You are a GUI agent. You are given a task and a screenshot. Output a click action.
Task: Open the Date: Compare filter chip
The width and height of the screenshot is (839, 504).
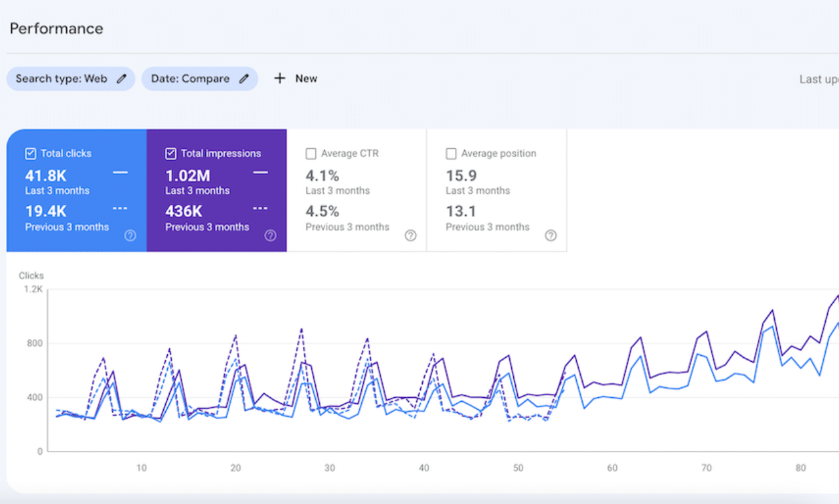pos(200,79)
